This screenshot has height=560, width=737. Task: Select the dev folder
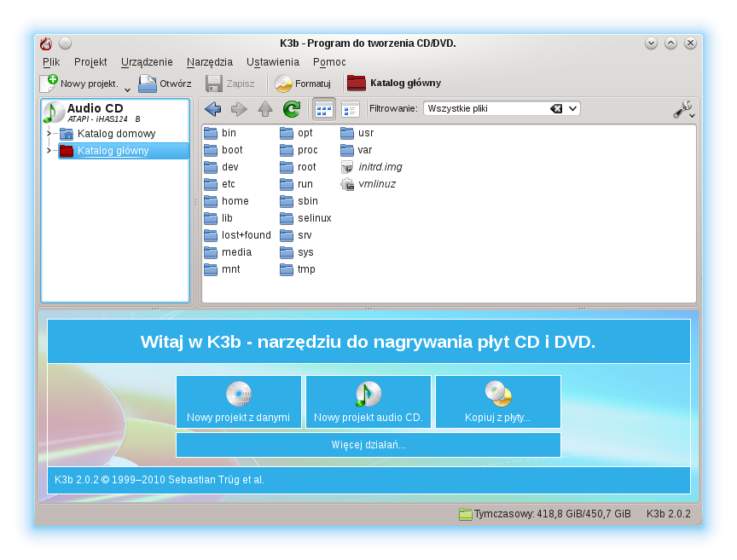[221, 167]
